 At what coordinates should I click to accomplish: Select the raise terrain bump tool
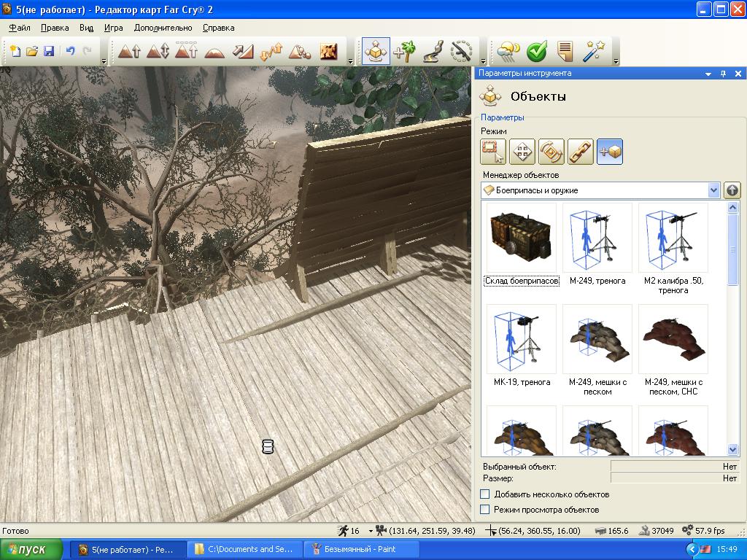[129, 50]
